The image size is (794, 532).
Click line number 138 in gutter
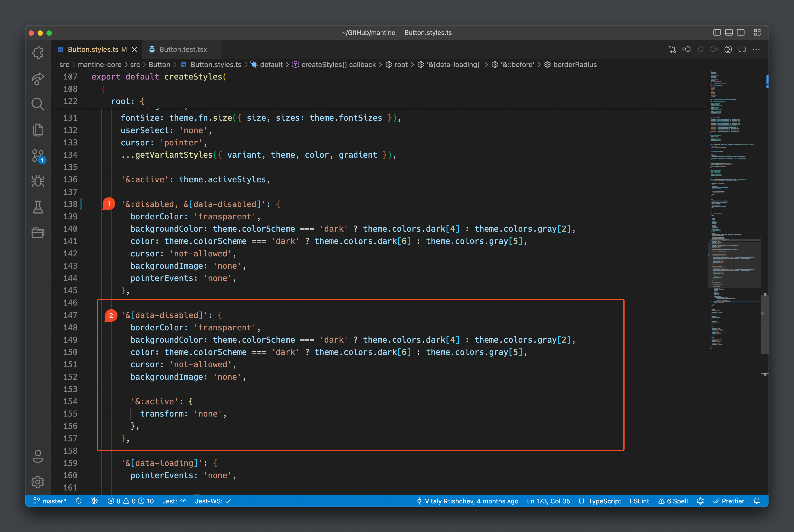(x=70, y=204)
